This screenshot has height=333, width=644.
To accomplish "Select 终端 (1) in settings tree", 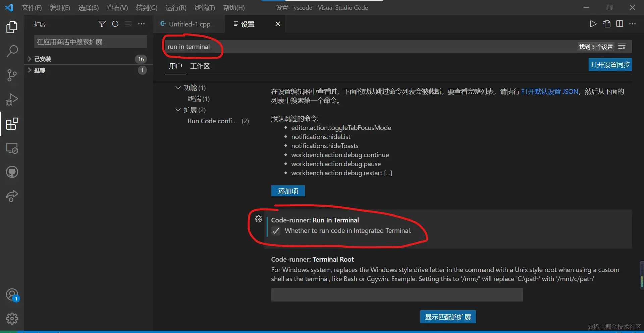I will [x=199, y=99].
